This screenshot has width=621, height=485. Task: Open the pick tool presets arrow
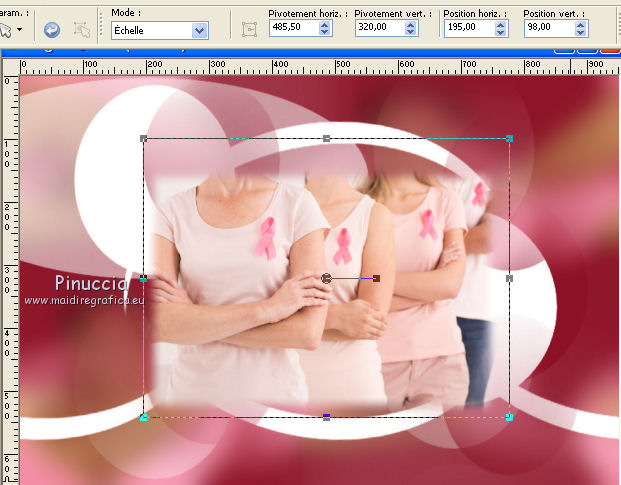[19, 29]
